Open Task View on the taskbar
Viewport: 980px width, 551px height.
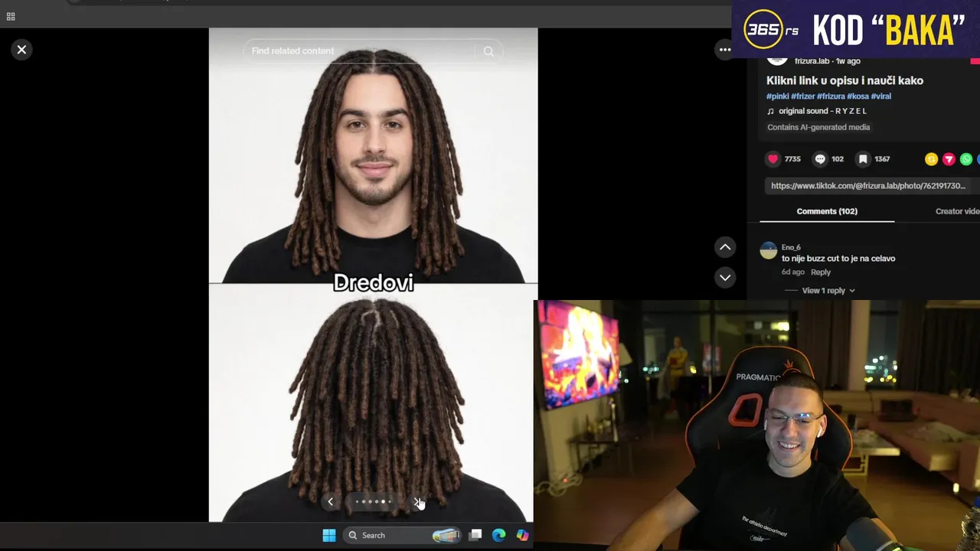[475, 535]
